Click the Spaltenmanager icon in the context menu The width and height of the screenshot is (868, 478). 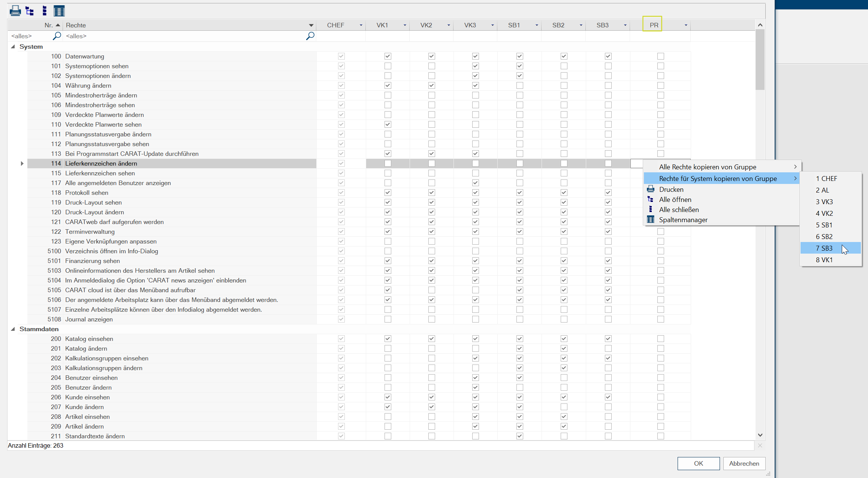tap(651, 220)
